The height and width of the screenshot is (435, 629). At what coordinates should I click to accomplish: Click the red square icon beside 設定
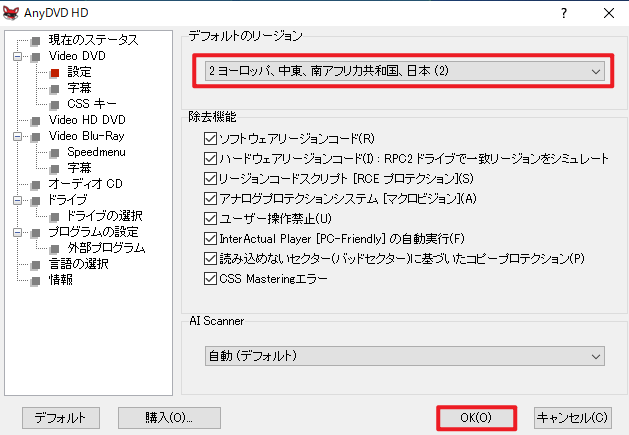[x=55, y=73]
